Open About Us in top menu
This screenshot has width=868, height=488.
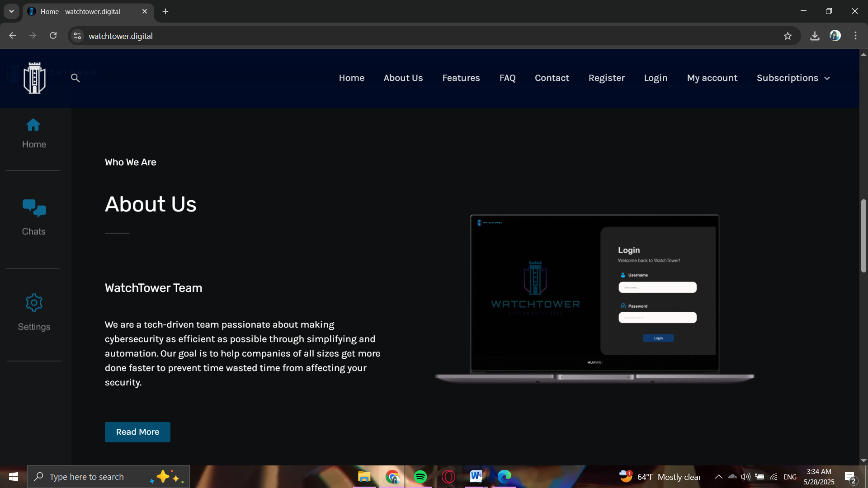403,78
